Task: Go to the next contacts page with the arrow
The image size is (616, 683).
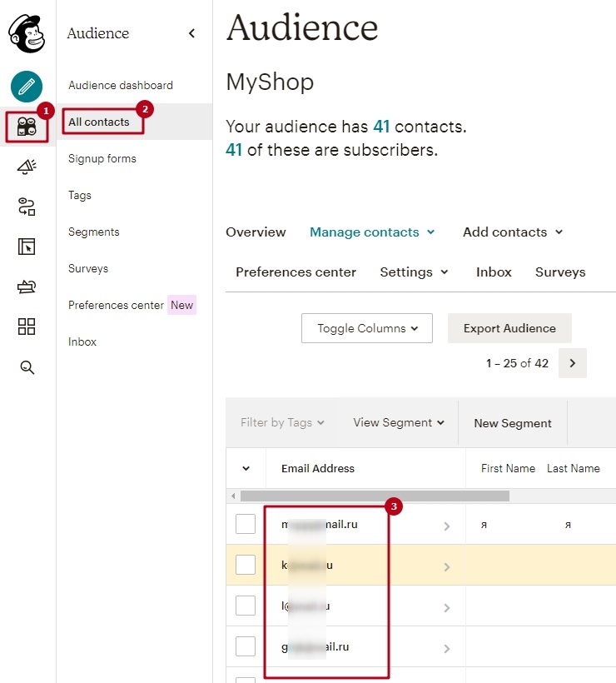Action: [572, 363]
